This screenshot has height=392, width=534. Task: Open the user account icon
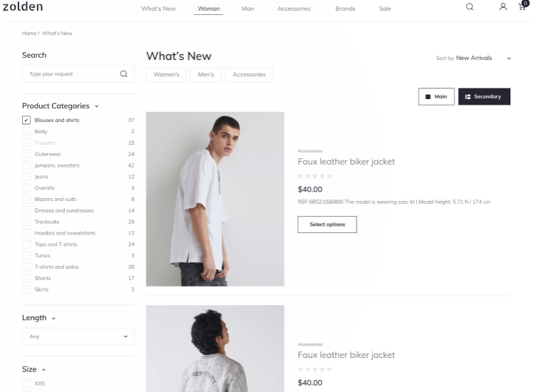tap(503, 7)
